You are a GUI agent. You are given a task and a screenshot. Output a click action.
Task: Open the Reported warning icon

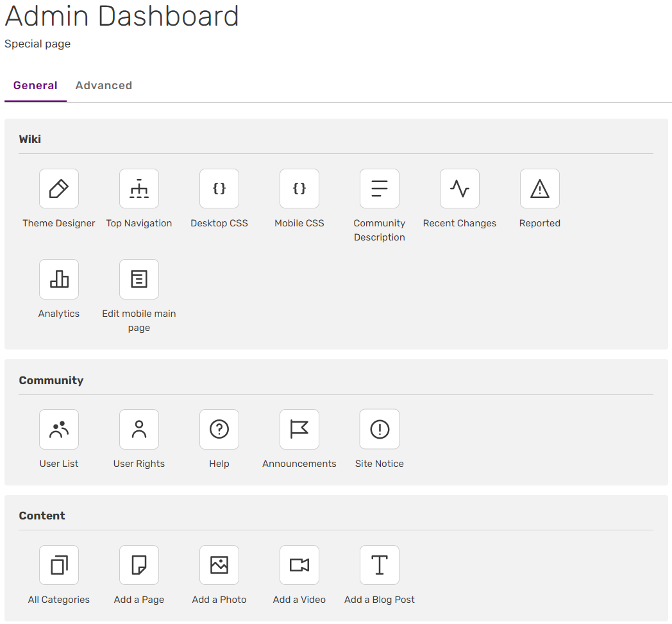point(540,189)
